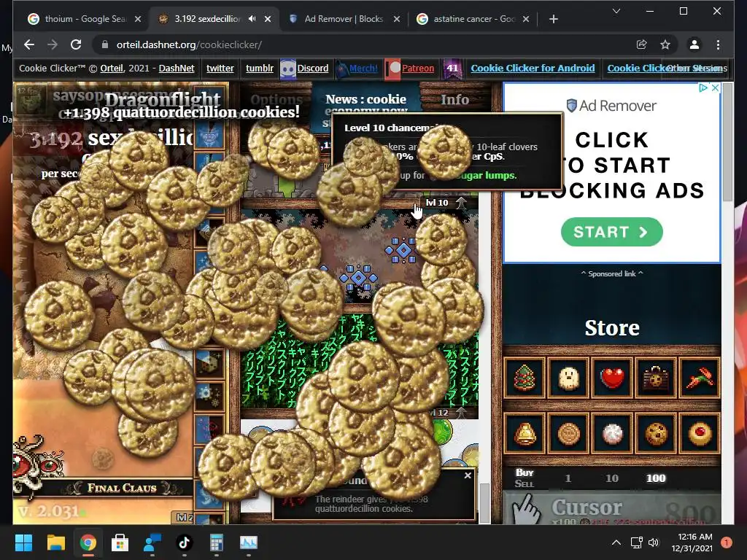Viewport: 747px width, 560px height.
Task: Switch to astatine cancer Google tab
Action: pos(473,18)
